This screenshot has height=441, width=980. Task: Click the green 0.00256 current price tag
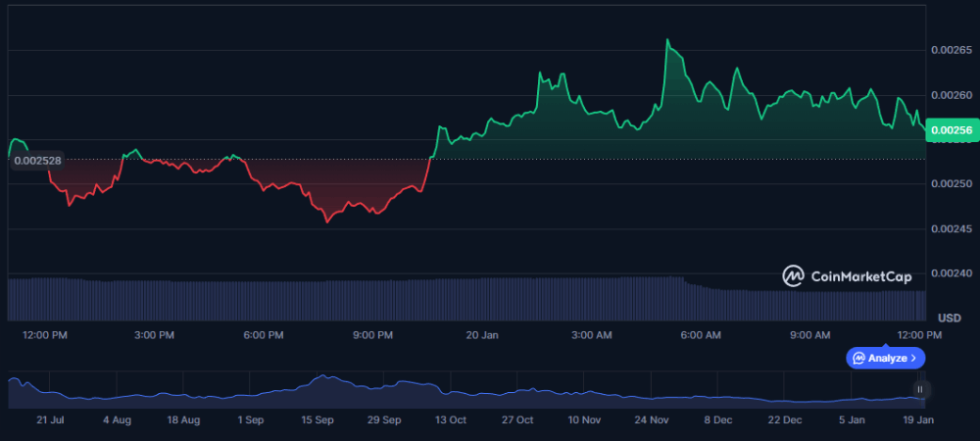(x=952, y=130)
